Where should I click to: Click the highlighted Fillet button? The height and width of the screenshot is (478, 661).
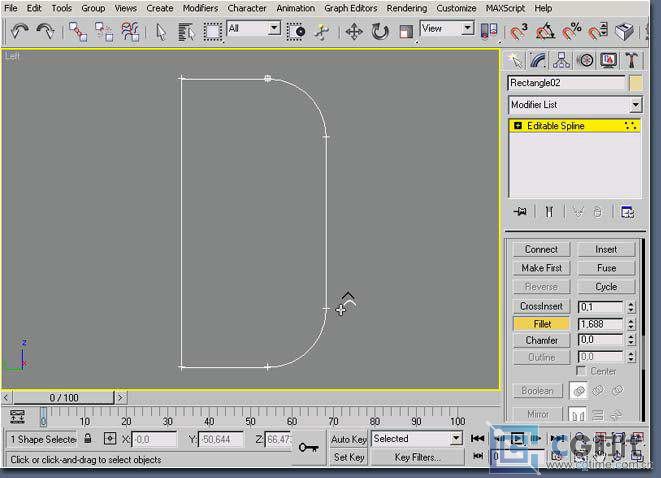click(541, 324)
